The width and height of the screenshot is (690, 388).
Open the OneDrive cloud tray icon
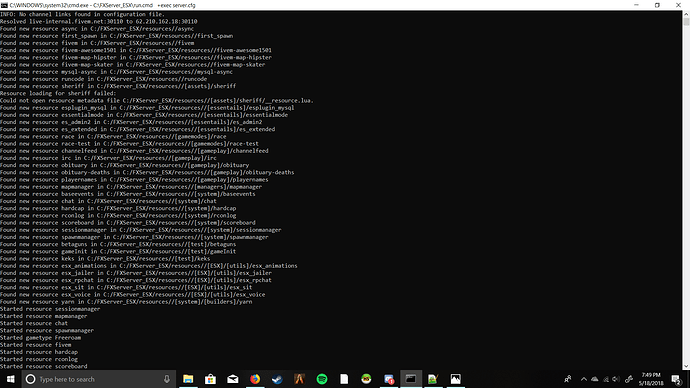click(595, 379)
